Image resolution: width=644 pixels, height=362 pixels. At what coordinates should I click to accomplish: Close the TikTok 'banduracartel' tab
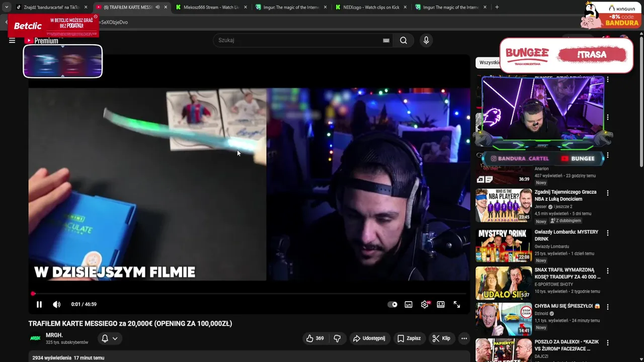pos(86,8)
